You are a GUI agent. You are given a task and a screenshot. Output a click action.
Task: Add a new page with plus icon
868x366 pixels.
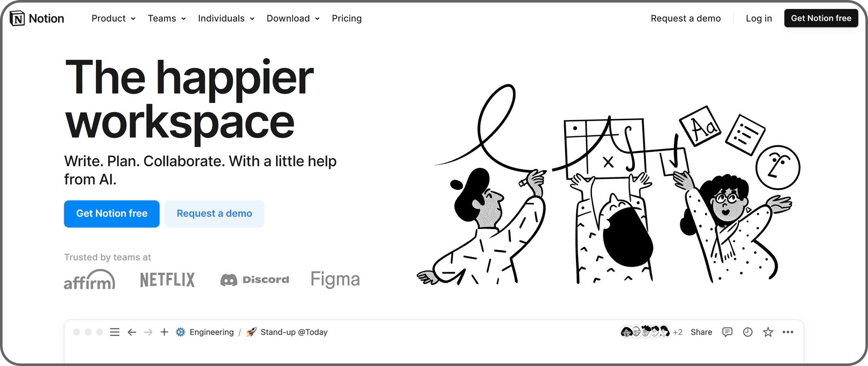pos(164,332)
